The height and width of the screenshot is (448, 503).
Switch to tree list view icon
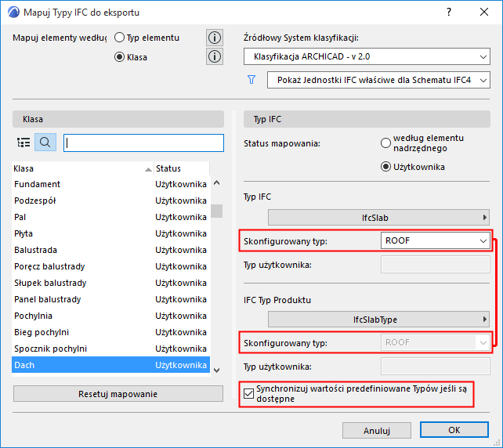[x=24, y=143]
